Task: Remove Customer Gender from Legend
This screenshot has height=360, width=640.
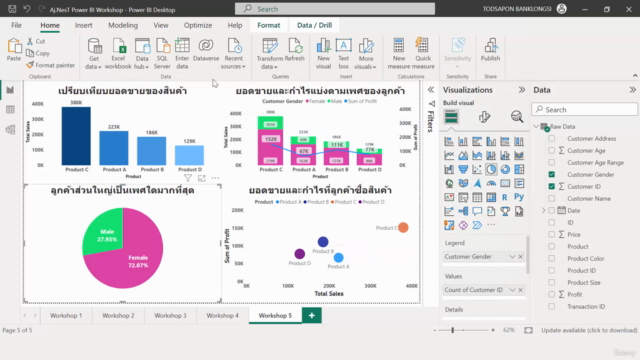Action: click(x=520, y=257)
